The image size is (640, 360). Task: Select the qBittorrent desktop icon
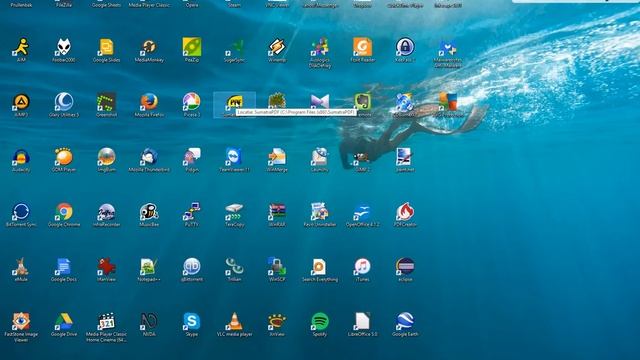[192, 267]
